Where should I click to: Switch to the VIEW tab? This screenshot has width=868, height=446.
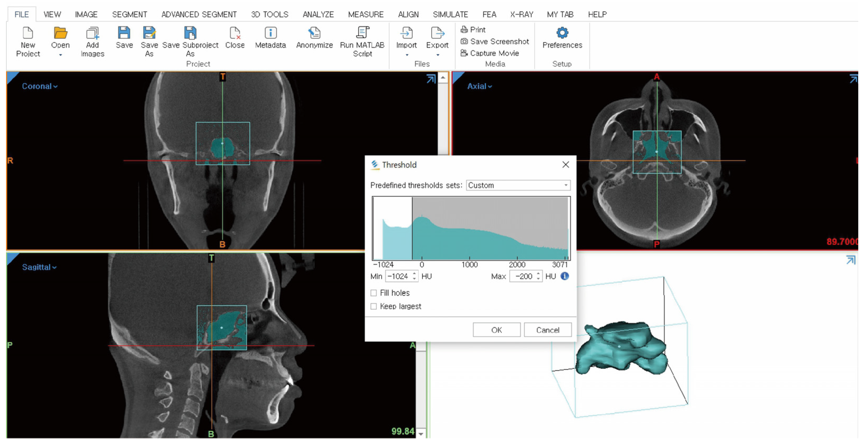point(52,14)
